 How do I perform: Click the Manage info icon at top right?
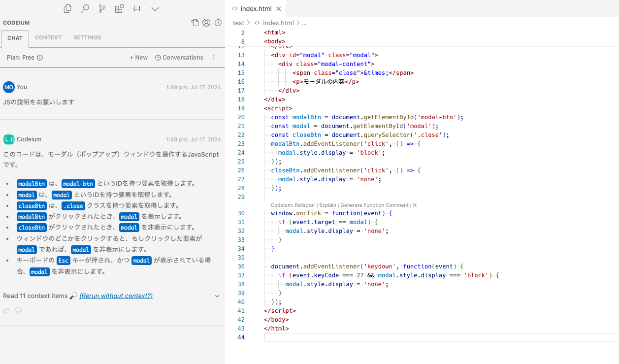(218, 22)
